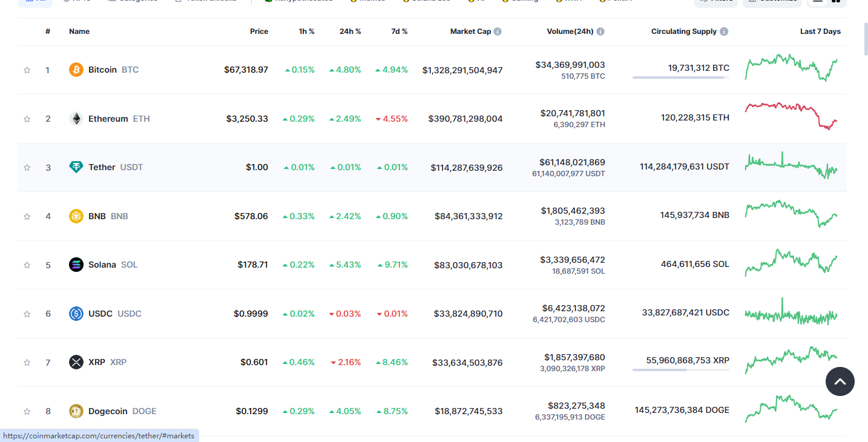Sort by the Volume(24h) column header
Viewport: 868px width, 442px height.
pyautogui.click(x=570, y=31)
